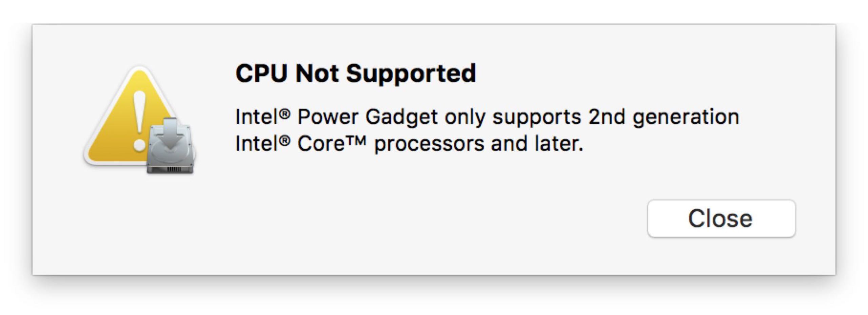Click the Close button
Screen dimensions: 868x315
point(721,218)
